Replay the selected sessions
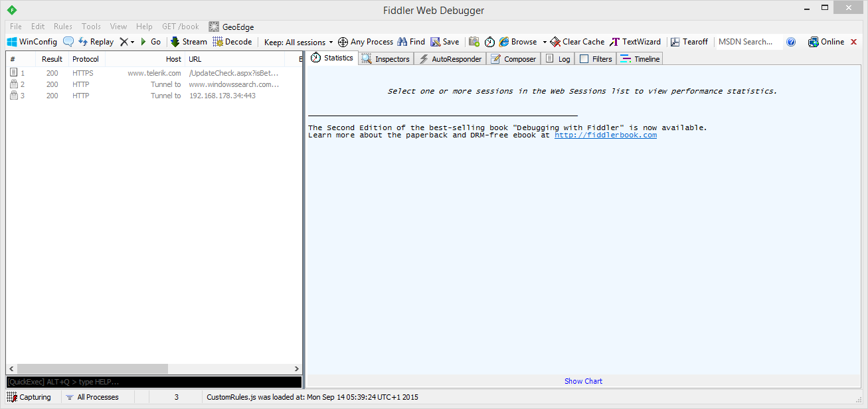The image size is (868, 409). pos(96,42)
